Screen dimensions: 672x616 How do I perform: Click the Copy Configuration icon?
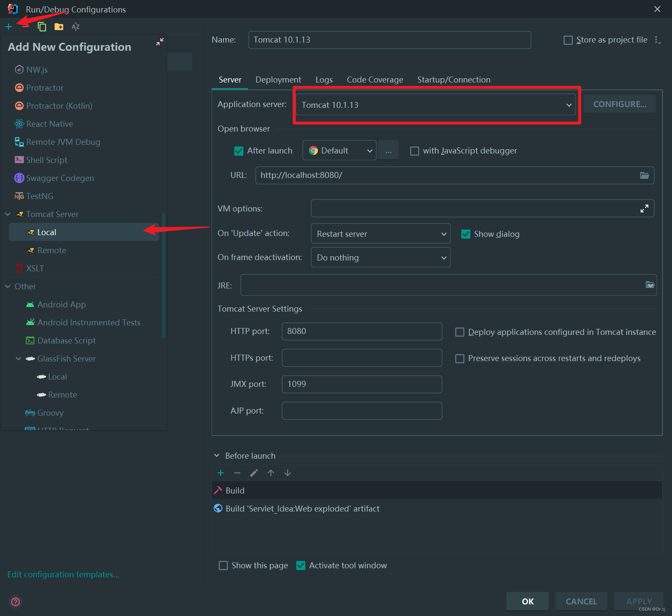click(x=42, y=27)
